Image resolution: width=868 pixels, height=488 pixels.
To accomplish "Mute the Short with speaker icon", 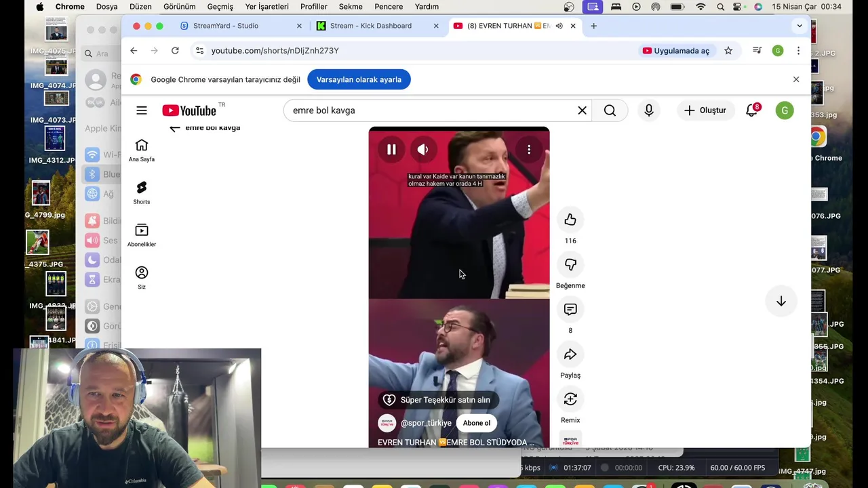I will (x=422, y=150).
